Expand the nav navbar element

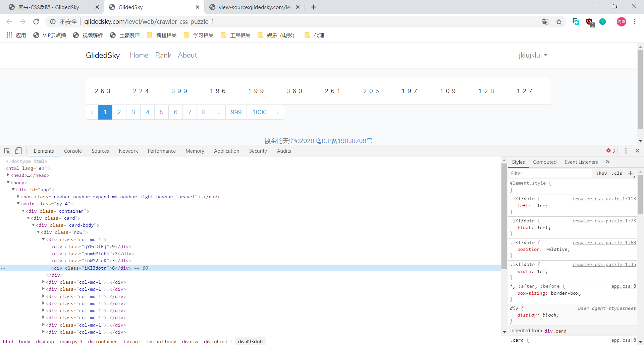pyautogui.click(x=18, y=196)
